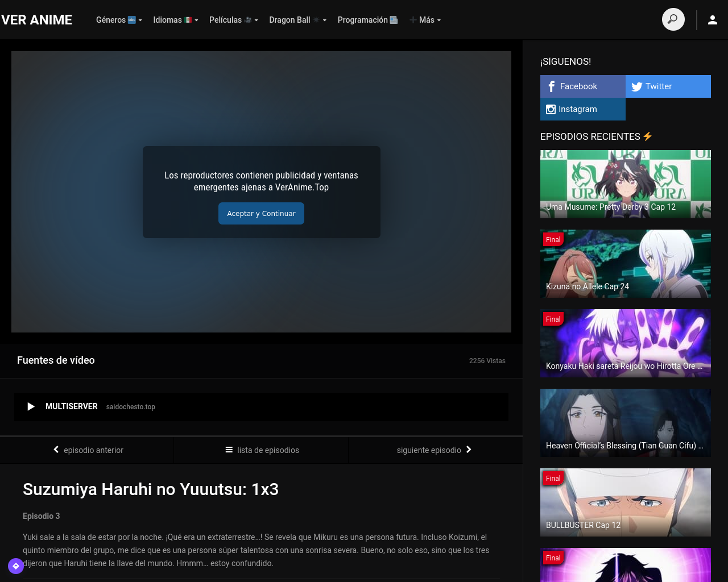Click the Final badge on BULLBUSTER

pos(553,479)
